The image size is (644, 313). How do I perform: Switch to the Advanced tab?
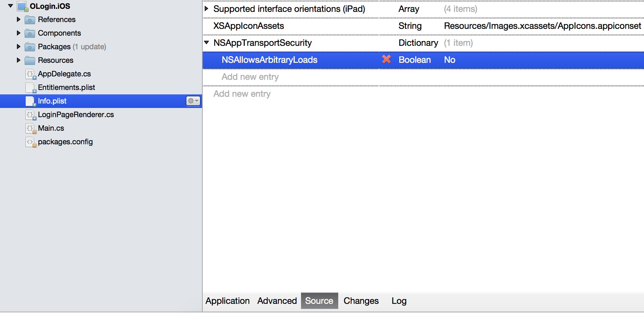click(x=277, y=301)
